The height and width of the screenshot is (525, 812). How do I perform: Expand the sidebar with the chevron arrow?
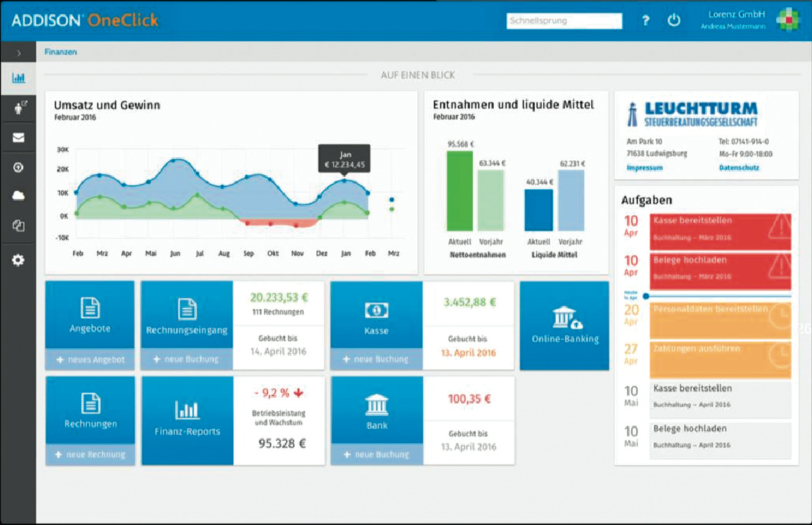coord(19,53)
